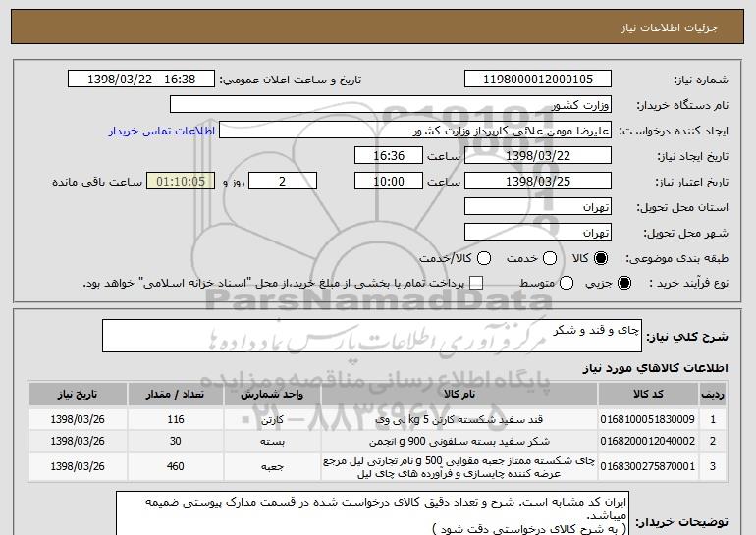Click the creation time field 16:36
Screen dimensions: 756x535
[x=389, y=156]
